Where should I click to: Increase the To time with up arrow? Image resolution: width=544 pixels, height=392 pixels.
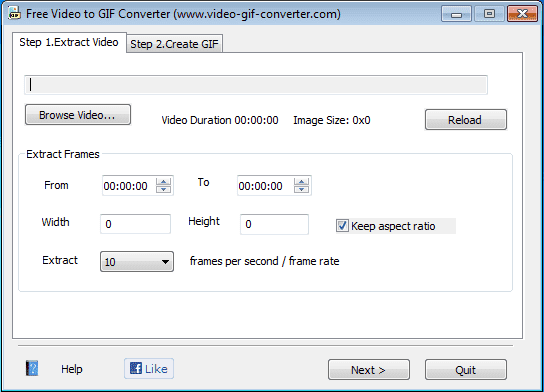pos(301,181)
